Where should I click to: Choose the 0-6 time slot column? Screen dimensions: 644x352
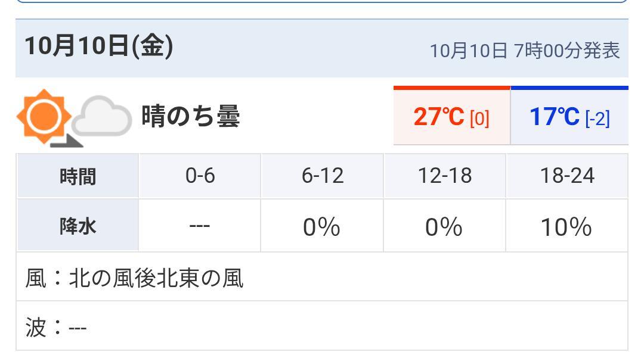coord(200,176)
